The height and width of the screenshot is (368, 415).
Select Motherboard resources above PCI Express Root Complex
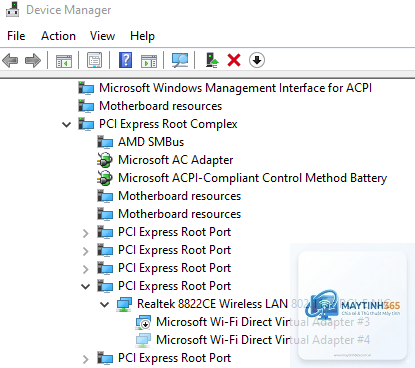click(x=160, y=106)
